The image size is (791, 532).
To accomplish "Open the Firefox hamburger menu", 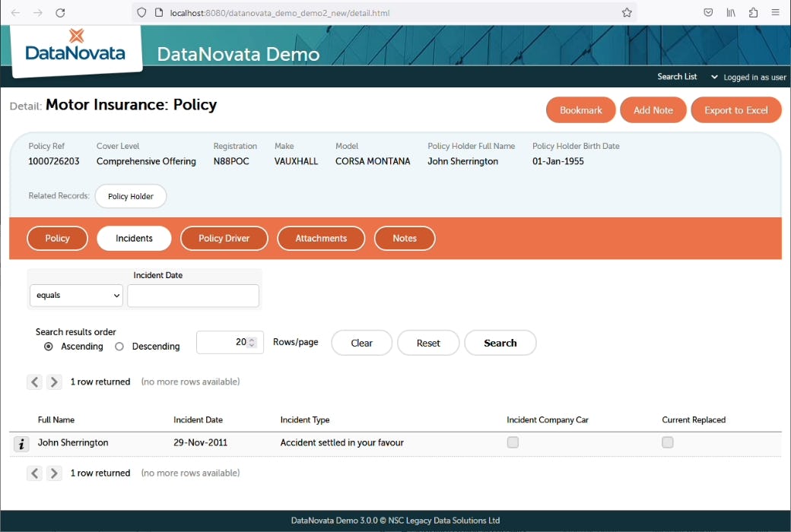I will click(x=775, y=12).
